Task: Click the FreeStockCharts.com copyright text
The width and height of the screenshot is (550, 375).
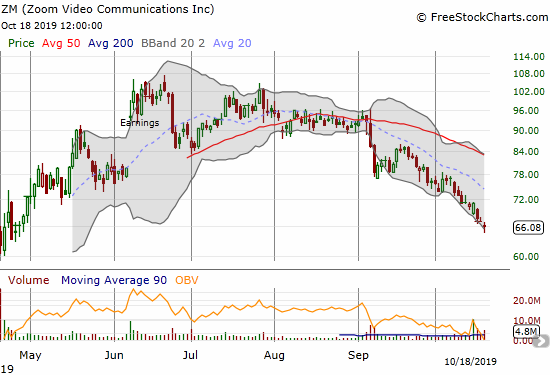Action: pyautogui.click(x=482, y=17)
